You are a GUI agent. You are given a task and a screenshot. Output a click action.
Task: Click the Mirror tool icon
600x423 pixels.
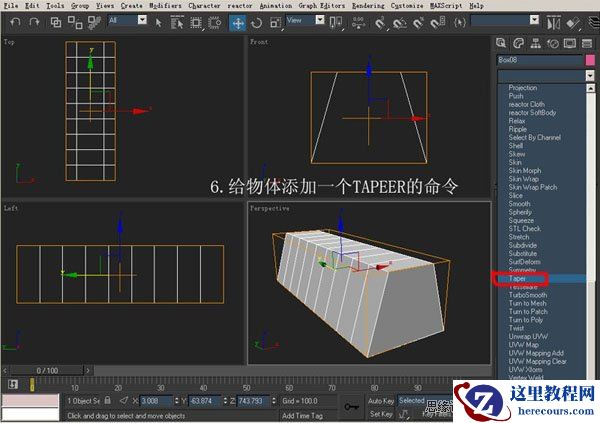(553, 23)
